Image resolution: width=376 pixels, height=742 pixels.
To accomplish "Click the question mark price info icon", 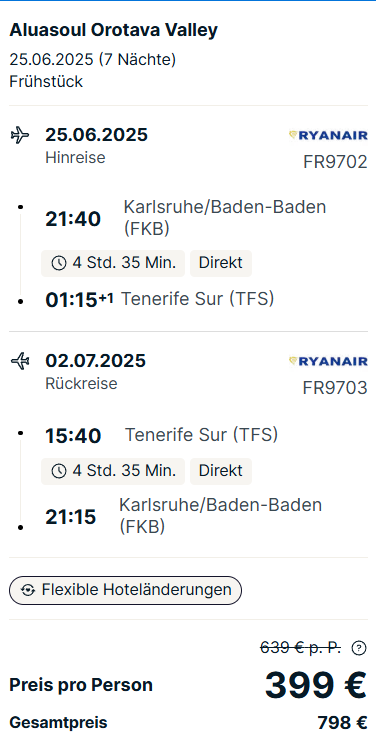I will (x=359, y=648).
